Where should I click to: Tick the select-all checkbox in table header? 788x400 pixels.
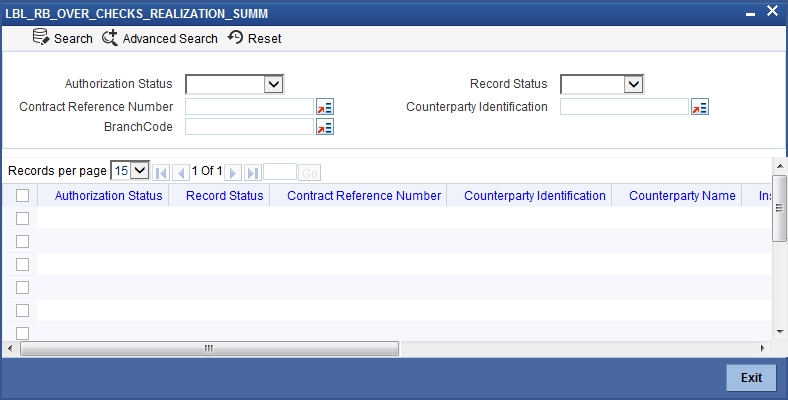pyautogui.click(x=22, y=195)
